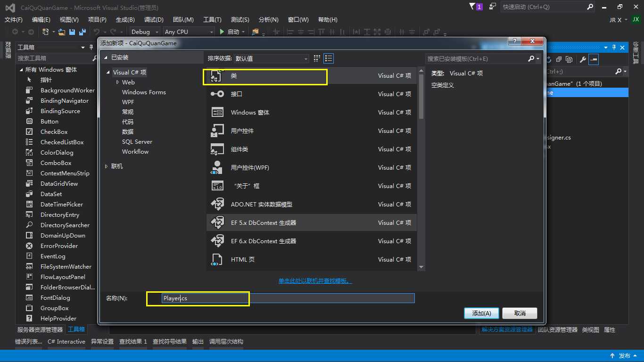Open Solution Explorer properties wrench icon
644x362 pixels.
(x=583, y=59)
